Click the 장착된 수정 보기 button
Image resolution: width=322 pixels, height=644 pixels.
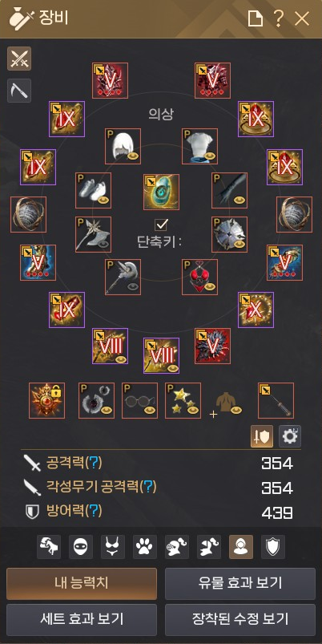click(240, 619)
